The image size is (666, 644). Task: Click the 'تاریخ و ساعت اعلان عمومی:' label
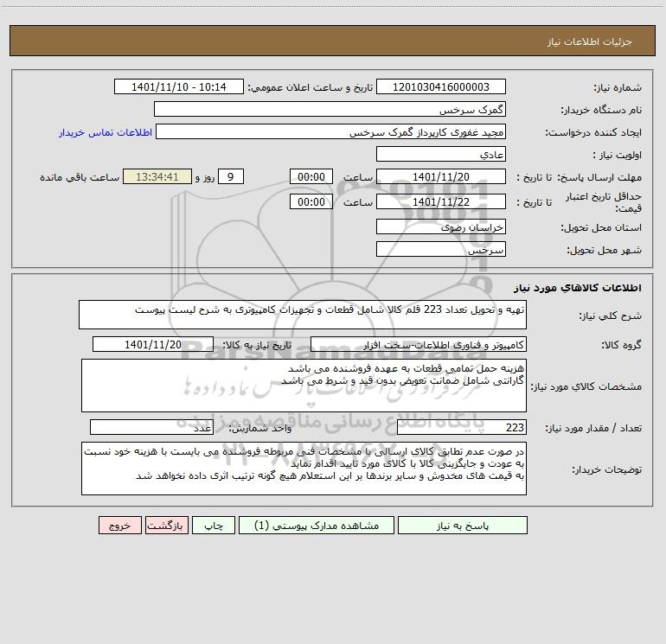point(310,87)
